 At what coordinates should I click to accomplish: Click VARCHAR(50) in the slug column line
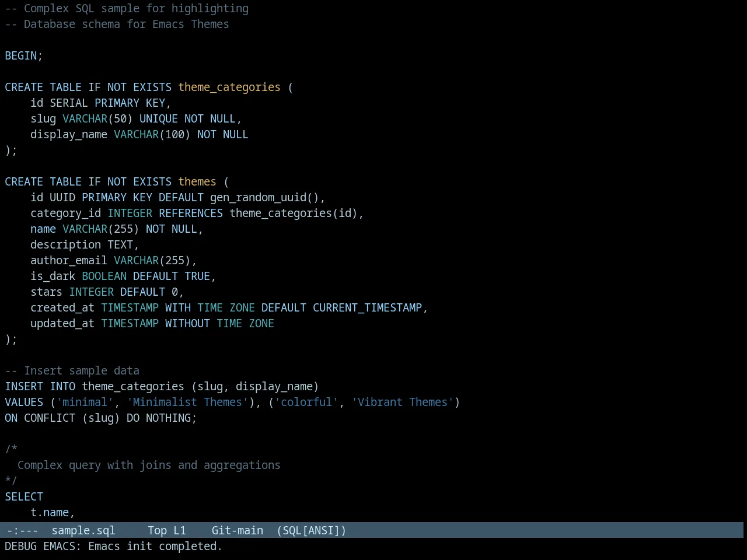pos(97,118)
